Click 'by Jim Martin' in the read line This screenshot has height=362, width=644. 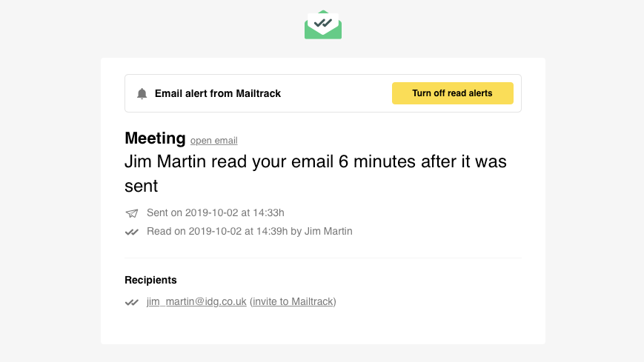pos(322,231)
